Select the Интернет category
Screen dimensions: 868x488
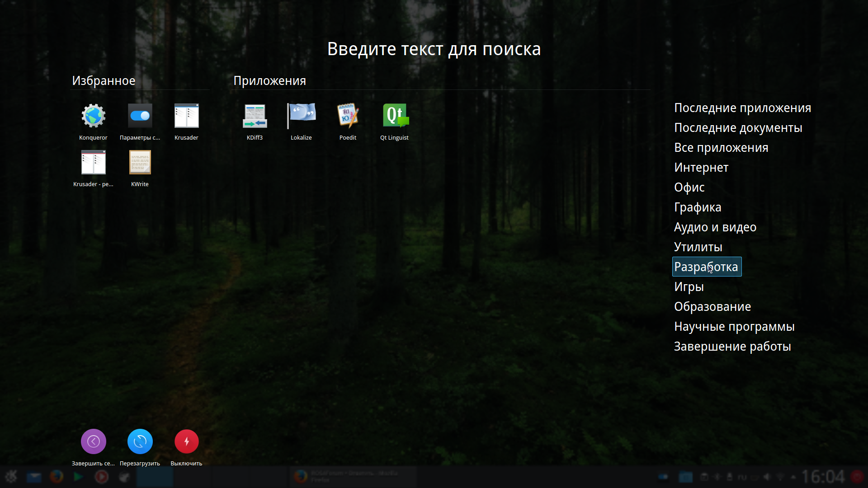pos(701,168)
